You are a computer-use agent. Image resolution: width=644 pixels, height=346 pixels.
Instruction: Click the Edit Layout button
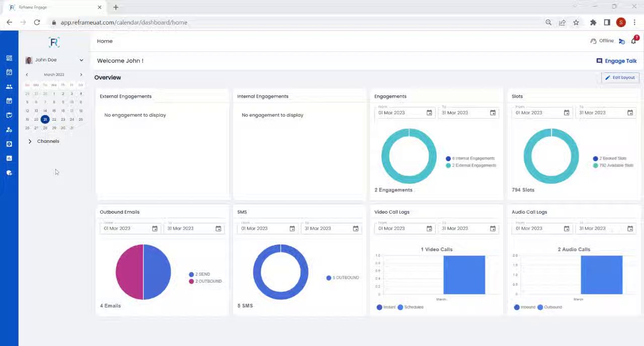click(x=620, y=77)
